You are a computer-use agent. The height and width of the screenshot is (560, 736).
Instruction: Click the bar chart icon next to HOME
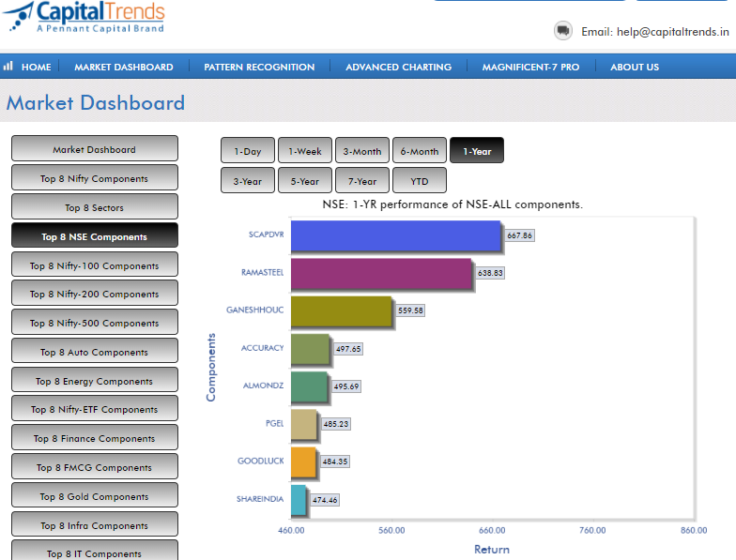pos(8,66)
